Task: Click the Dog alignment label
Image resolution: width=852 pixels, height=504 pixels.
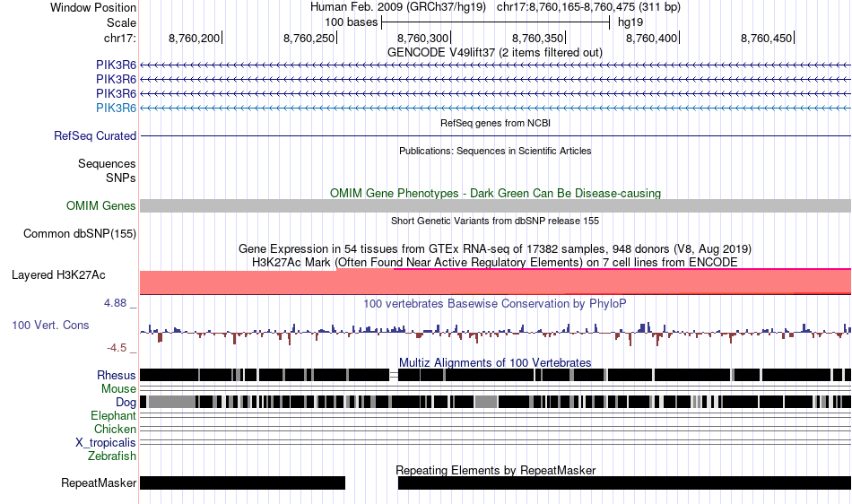Action: (x=126, y=403)
